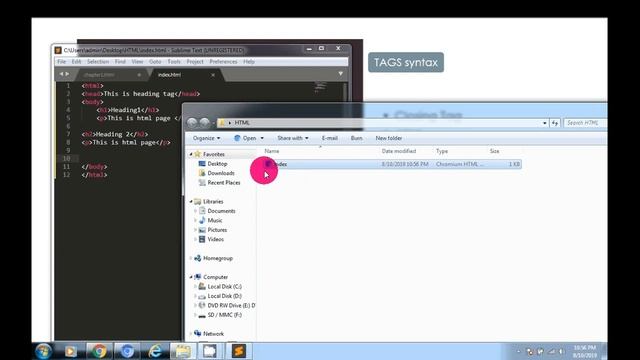Open the Organize dropdown menu
This screenshot has height=360, width=640.
pos(207,138)
